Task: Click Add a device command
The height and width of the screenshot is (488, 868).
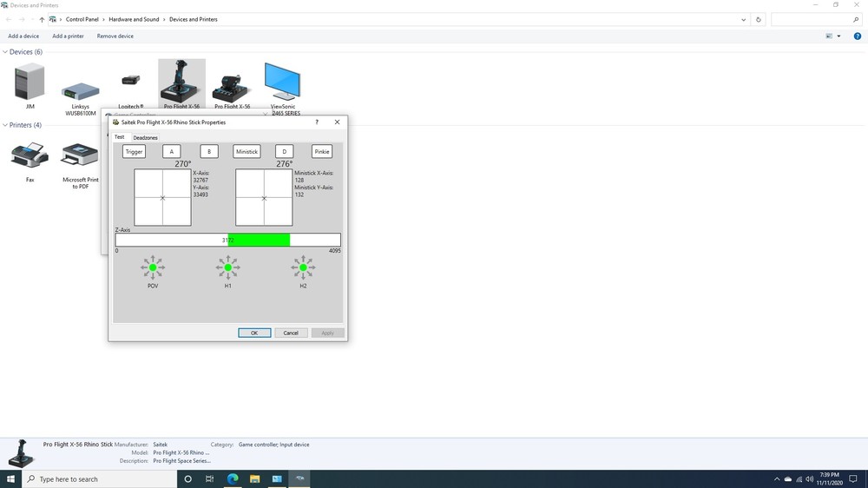Action: pos(23,36)
